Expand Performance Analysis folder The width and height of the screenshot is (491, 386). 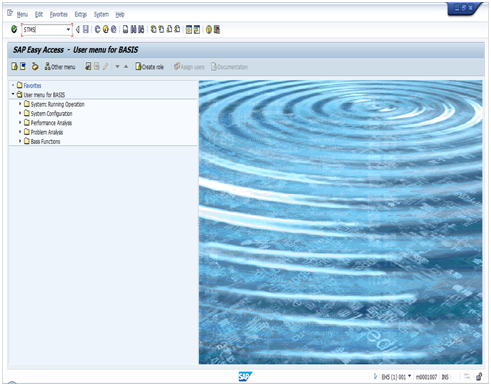pyautogui.click(x=20, y=123)
